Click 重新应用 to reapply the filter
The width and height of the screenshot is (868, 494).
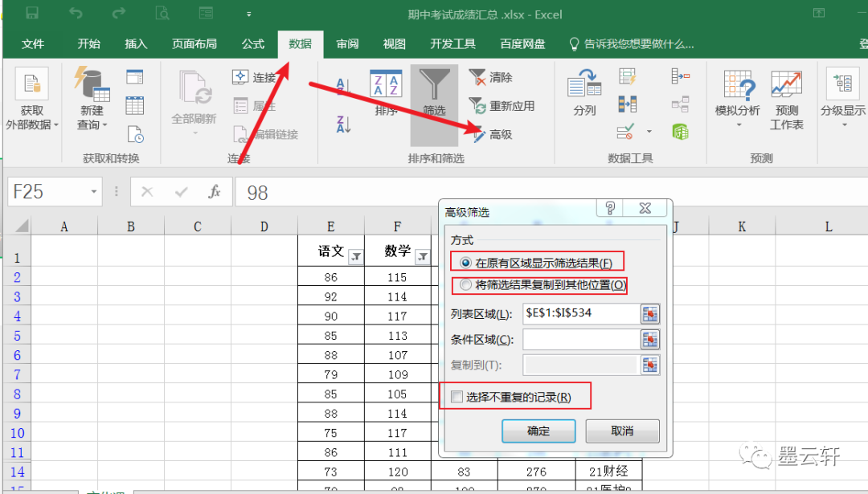(502, 106)
